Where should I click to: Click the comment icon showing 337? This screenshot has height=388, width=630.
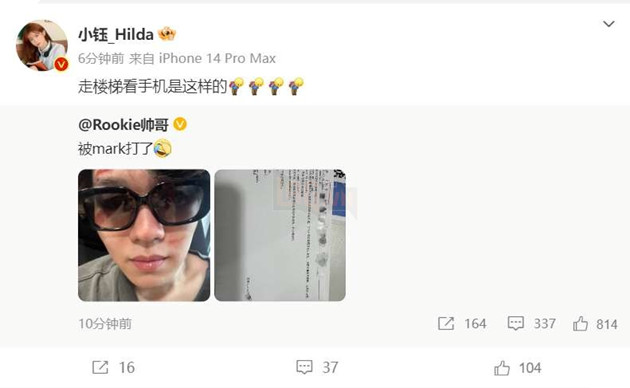(515, 323)
